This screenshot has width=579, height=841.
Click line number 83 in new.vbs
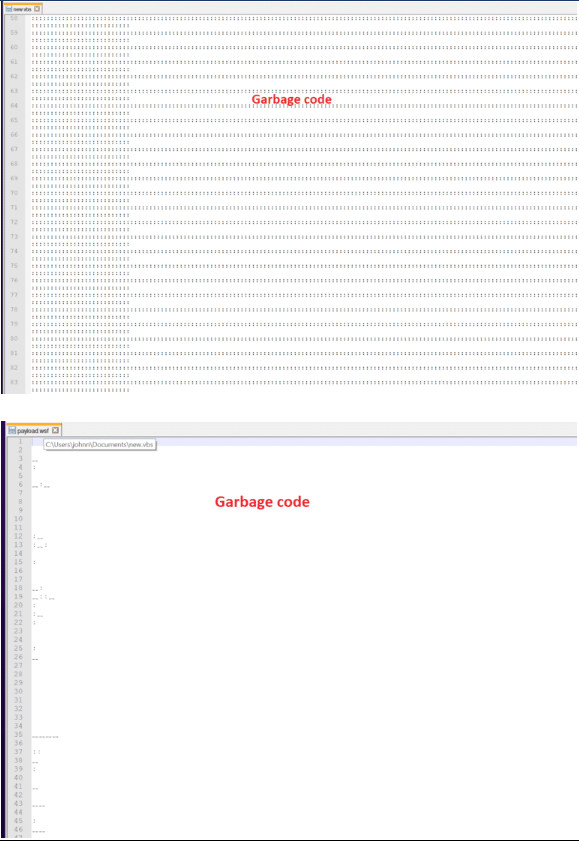pos(14,382)
